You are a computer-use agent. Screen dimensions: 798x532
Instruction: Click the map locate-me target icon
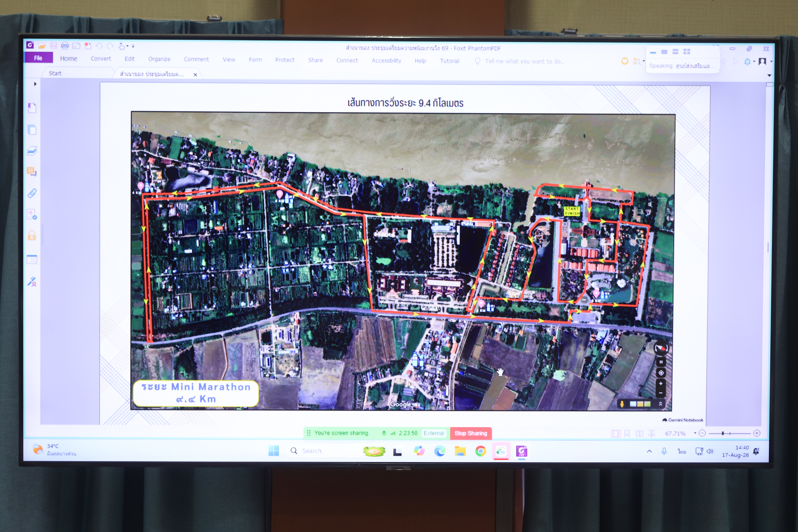[x=661, y=373]
